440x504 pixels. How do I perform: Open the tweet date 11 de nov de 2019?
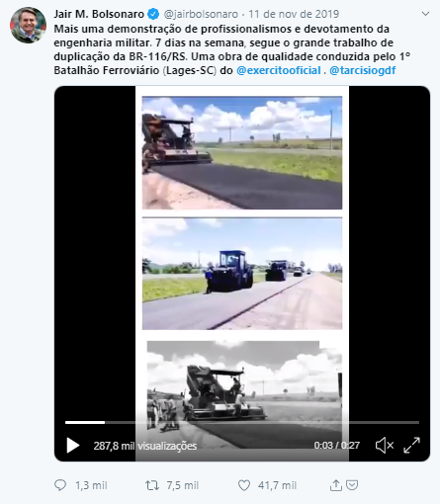point(294,14)
